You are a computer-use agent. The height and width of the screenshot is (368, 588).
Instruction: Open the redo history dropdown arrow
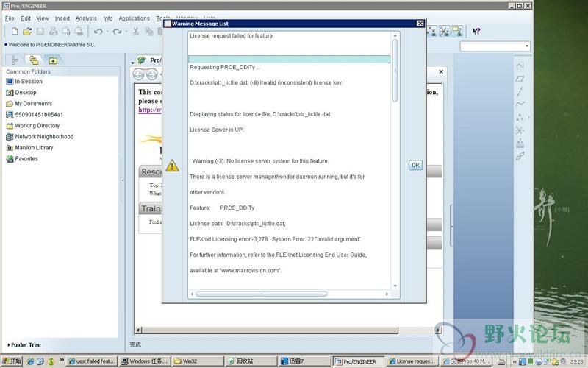pyautogui.click(x=126, y=32)
